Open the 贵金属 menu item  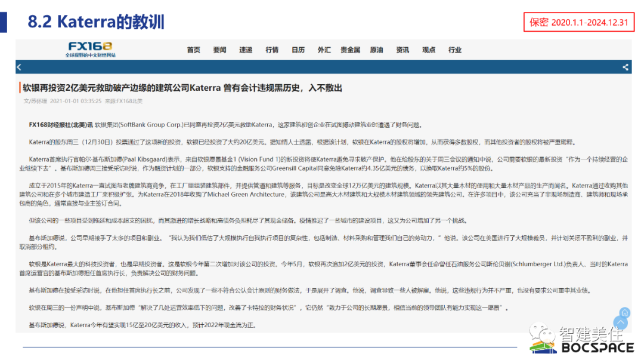(x=350, y=50)
